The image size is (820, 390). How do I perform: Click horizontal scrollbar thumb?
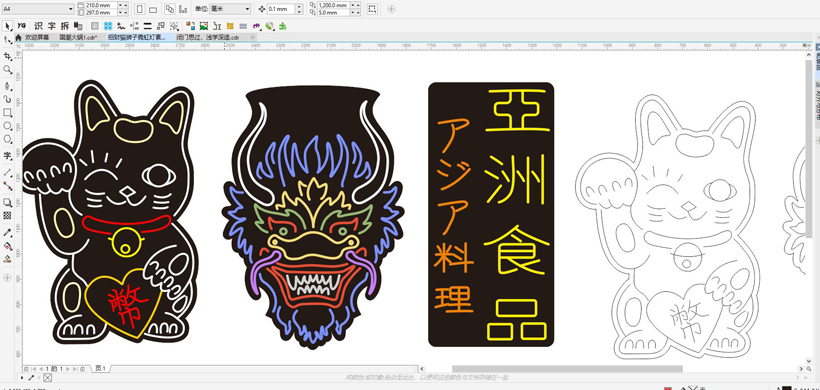567,369
